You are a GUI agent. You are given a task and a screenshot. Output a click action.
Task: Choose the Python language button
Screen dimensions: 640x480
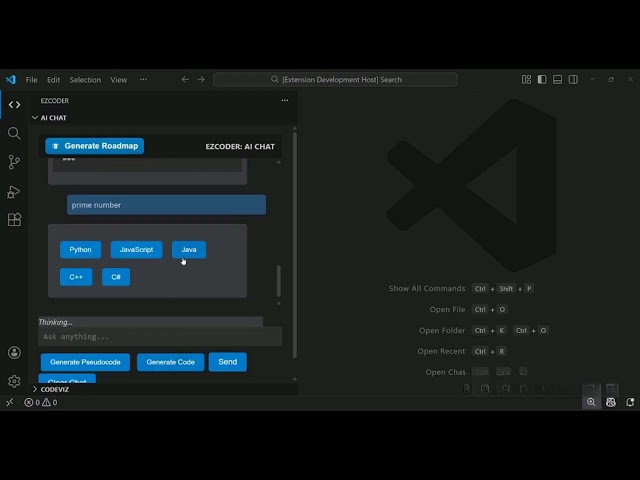click(80, 250)
